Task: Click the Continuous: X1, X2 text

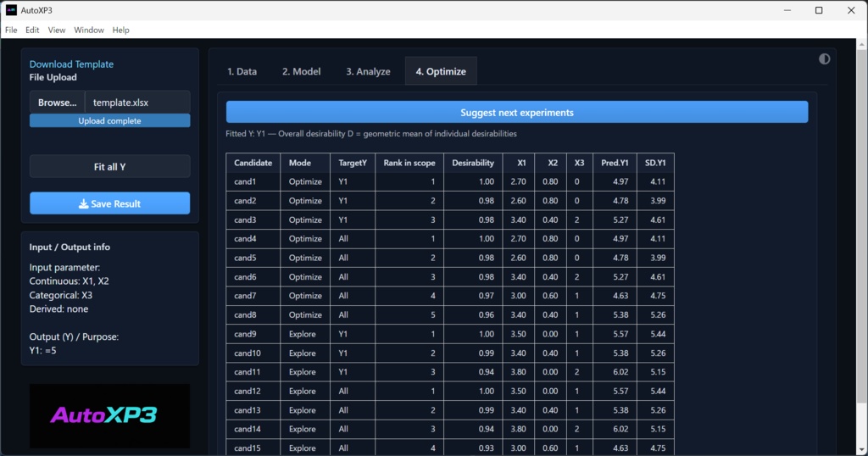Action: (x=70, y=281)
